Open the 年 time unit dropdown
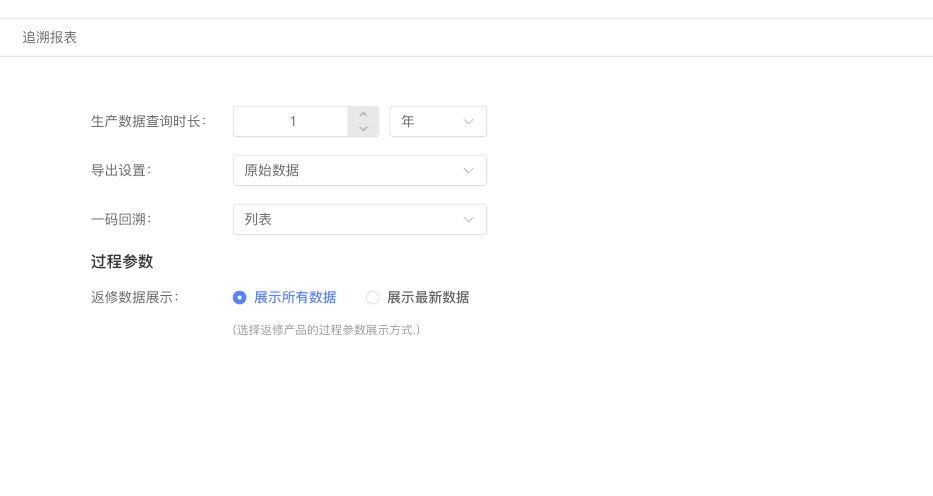The width and height of the screenshot is (933, 496). (x=437, y=121)
